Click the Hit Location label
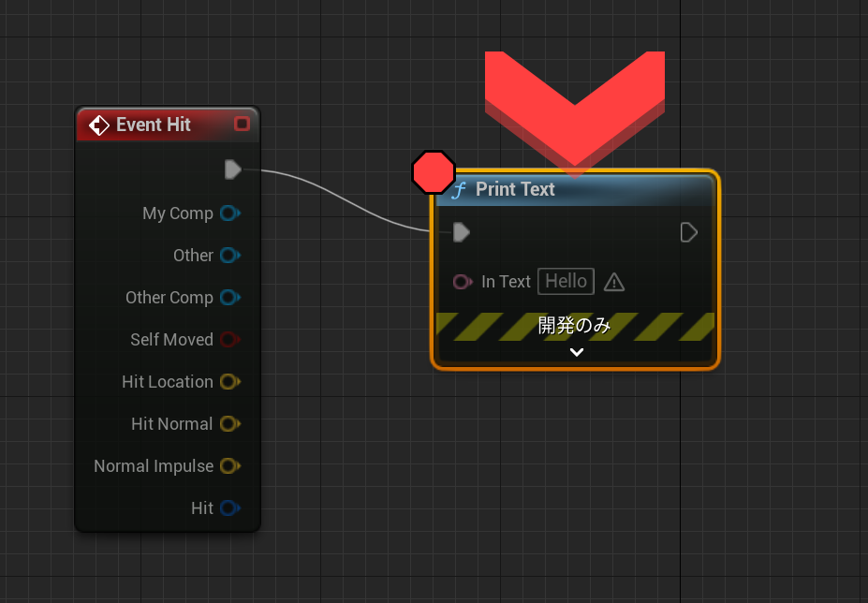868x603 pixels. (x=168, y=381)
